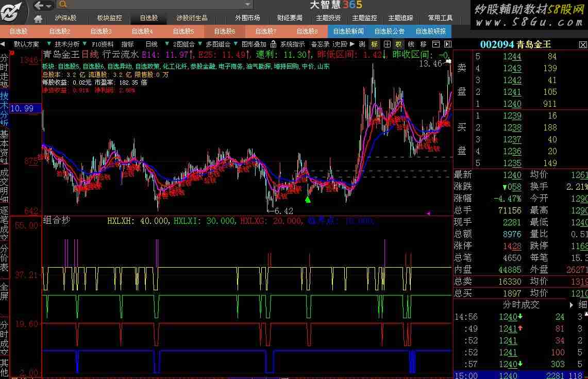Click the F10资料 button
The image size is (588, 379).
pyautogui.click(x=103, y=44)
